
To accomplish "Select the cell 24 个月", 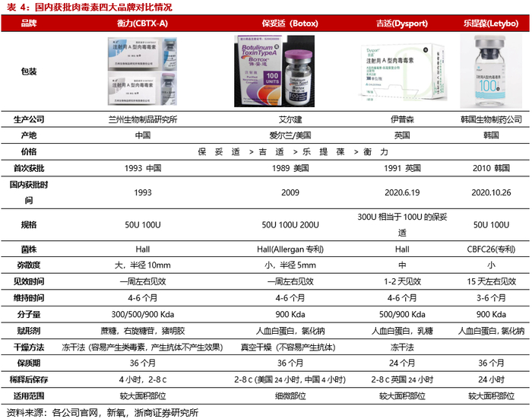I will point(402,363).
